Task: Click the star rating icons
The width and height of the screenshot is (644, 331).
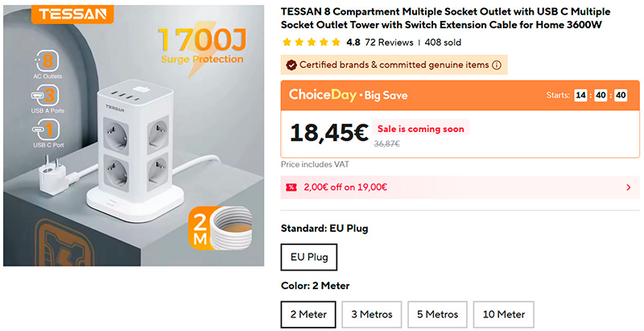Action: [x=310, y=42]
